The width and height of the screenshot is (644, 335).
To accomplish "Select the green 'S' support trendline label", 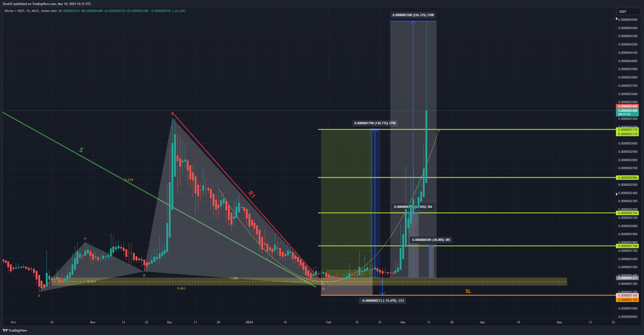I will point(81,150).
